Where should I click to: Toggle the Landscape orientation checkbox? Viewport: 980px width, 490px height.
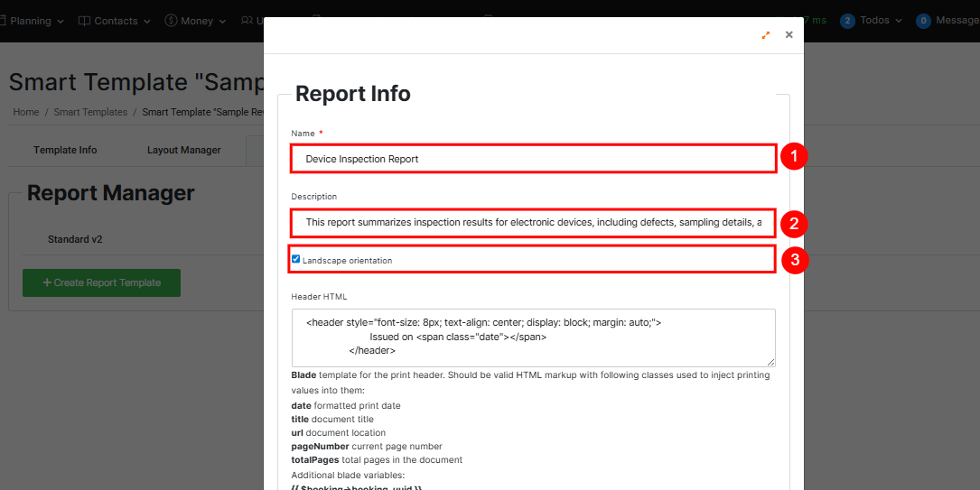[295, 259]
